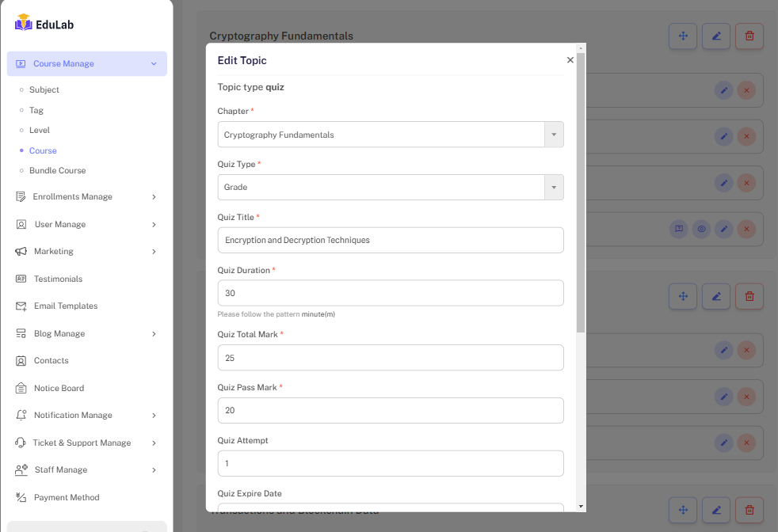Image resolution: width=778 pixels, height=532 pixels.
Task: Click the Contacts sidebar icon
Action: [x=21, y=361]
